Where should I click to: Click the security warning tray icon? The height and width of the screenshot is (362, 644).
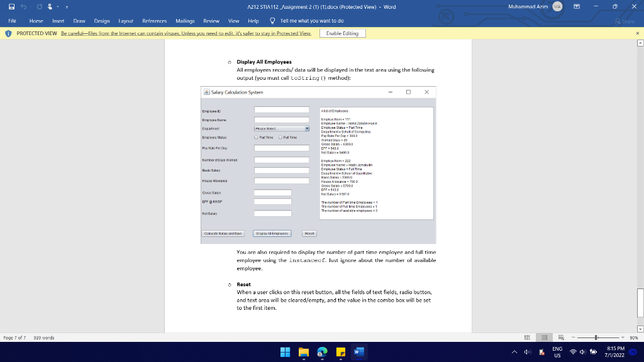[x=541, y=352]
